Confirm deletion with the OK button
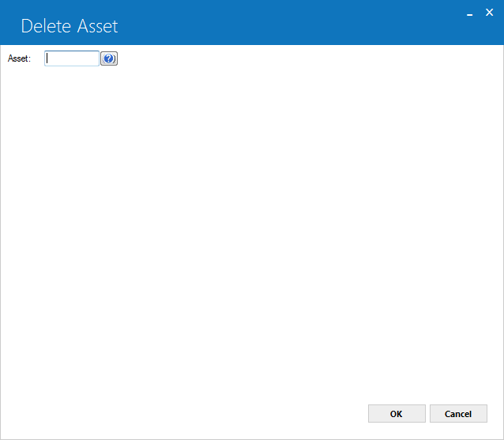 pyautogui.click(x=397, y=414)
